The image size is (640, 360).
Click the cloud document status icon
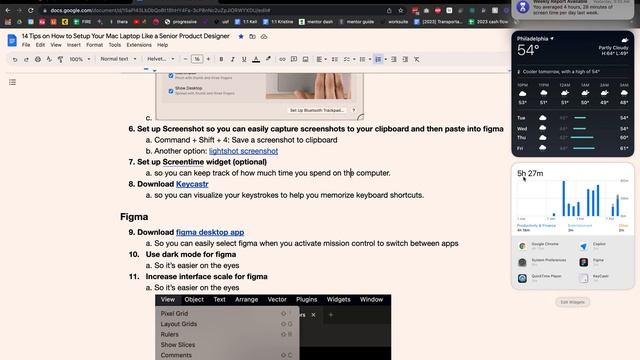(x=264, y=36)
